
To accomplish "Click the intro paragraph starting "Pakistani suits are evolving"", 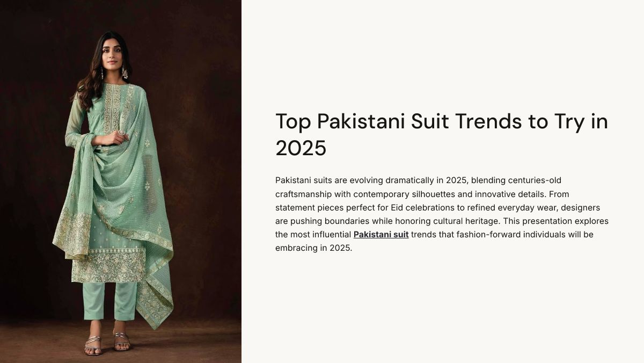I will tap(442, 214).
